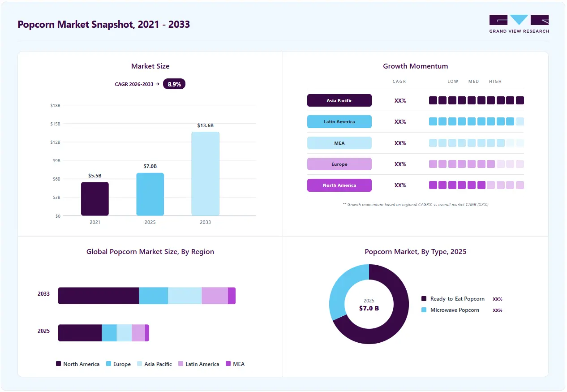Screen dimensions: 567x392
Task: Click the Ready-to-Eat Popcorn XX% value
Action: click(497, 299)
